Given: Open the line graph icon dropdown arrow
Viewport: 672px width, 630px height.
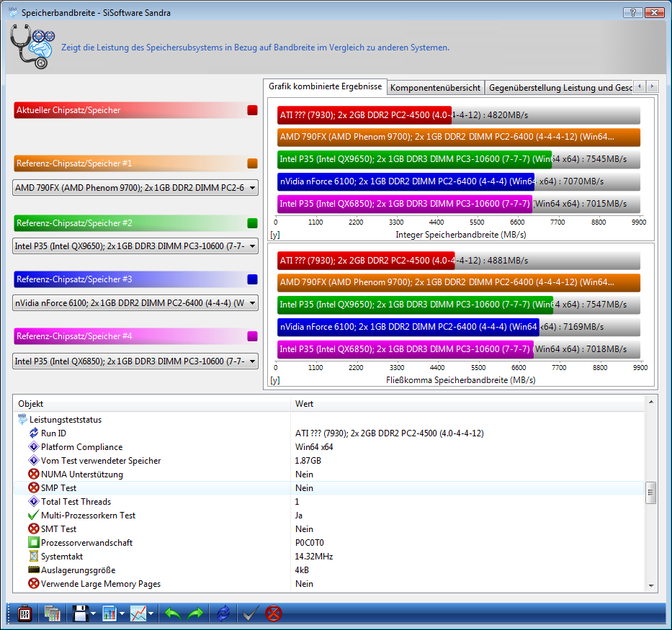Looking at the screenshot, I should click(151, 613).
